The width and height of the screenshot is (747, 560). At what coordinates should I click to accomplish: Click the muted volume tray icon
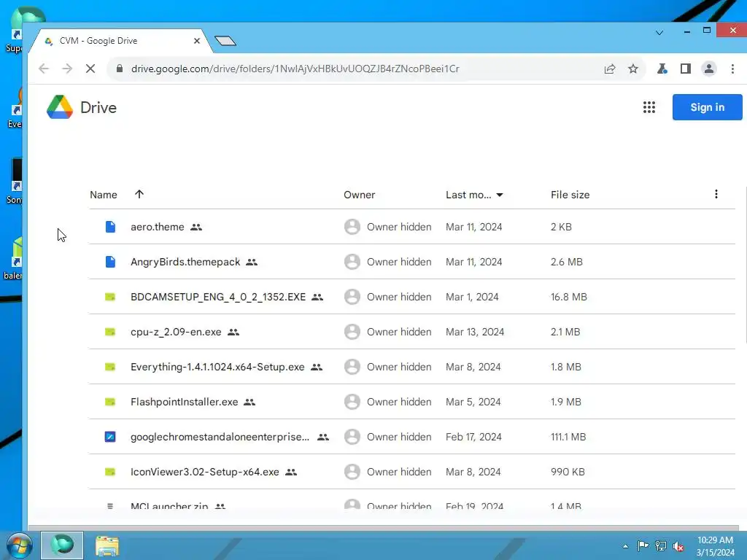(678, 546)
